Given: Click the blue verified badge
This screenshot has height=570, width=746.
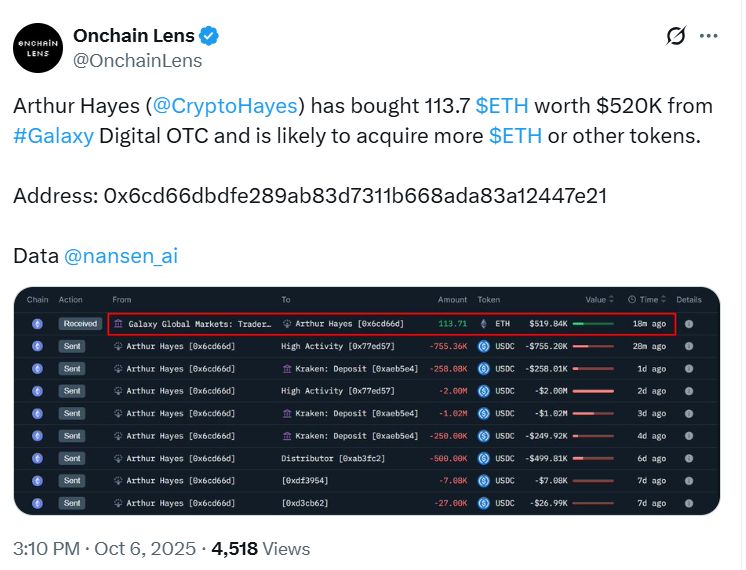Looking at the screenshot, I should click(x=209, y=36).
